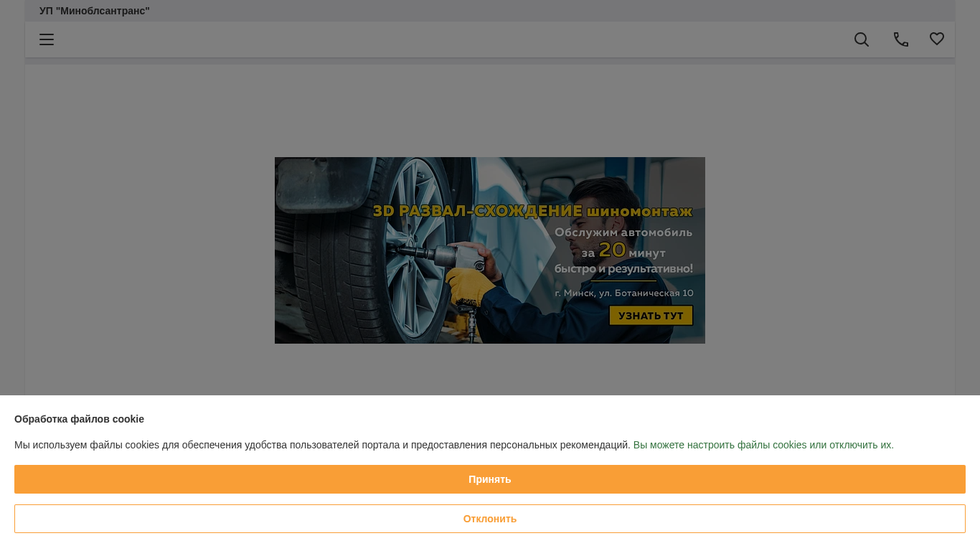Click the Обслужим автомобиль banner text

point(623,232)
